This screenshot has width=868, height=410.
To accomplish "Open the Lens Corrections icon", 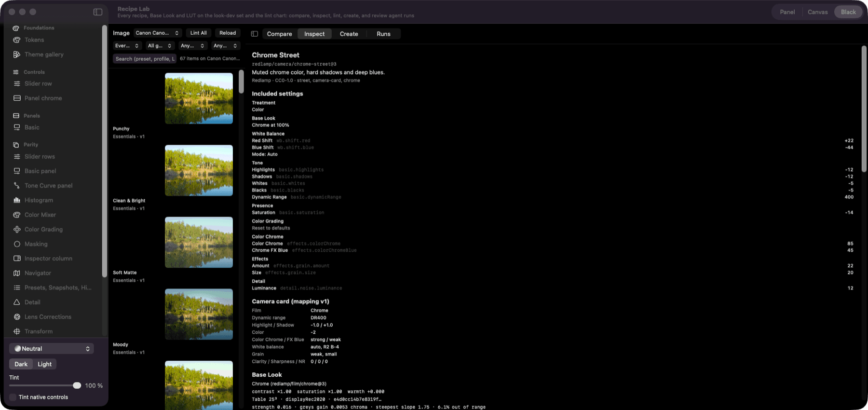I will tap(17, 317).
